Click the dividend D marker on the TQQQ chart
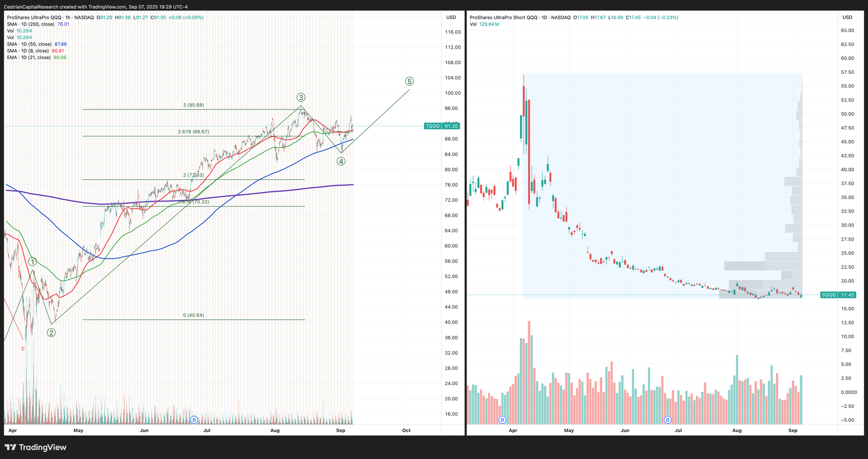 pyautogui.click(x=194, y=419)
